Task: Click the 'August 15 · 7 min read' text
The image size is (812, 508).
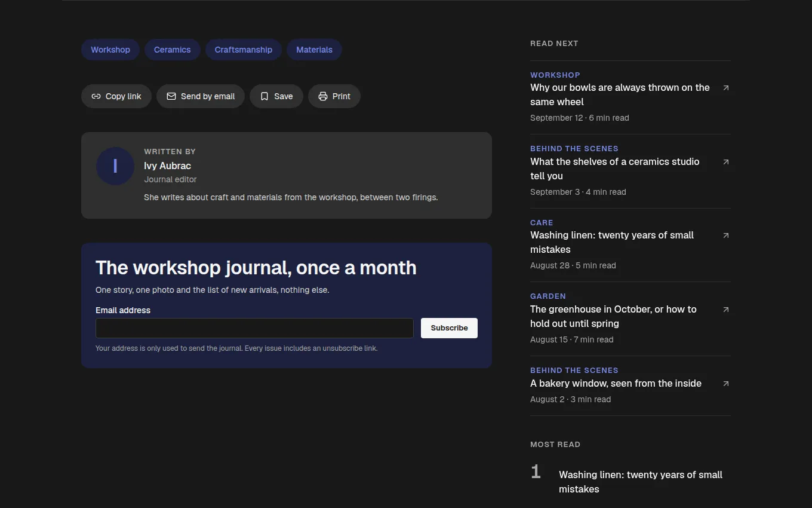Action: click(x=572, y=339)
